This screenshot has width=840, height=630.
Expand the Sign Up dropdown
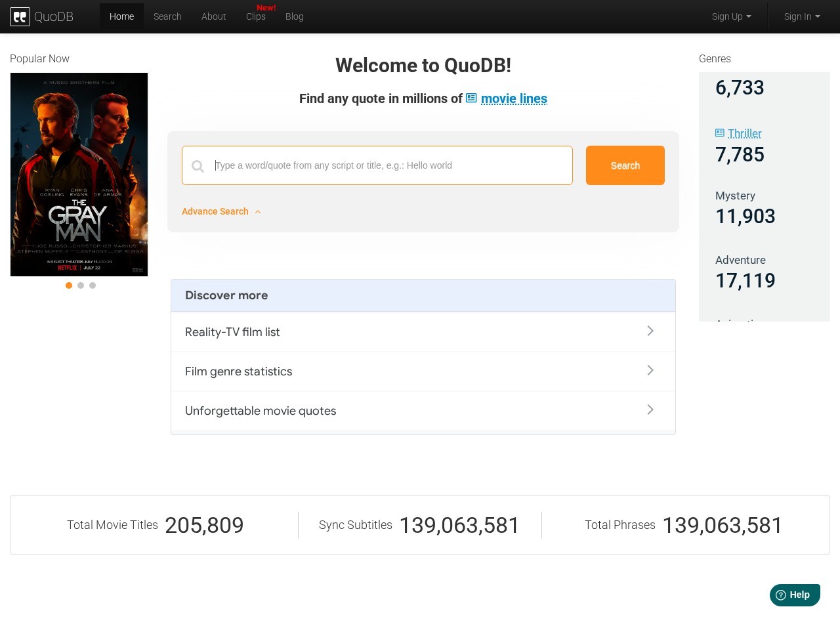pyautogui.click(x=732, y=16)
